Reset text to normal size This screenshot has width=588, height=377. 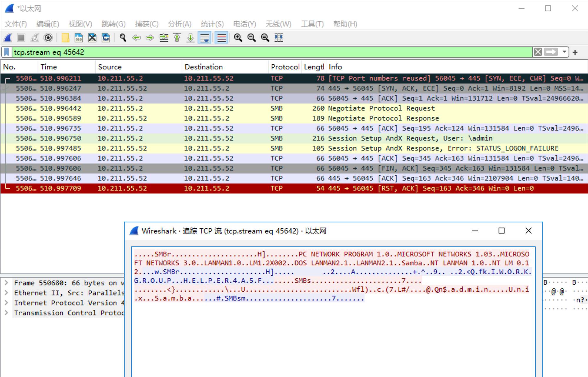click(265, 38)
